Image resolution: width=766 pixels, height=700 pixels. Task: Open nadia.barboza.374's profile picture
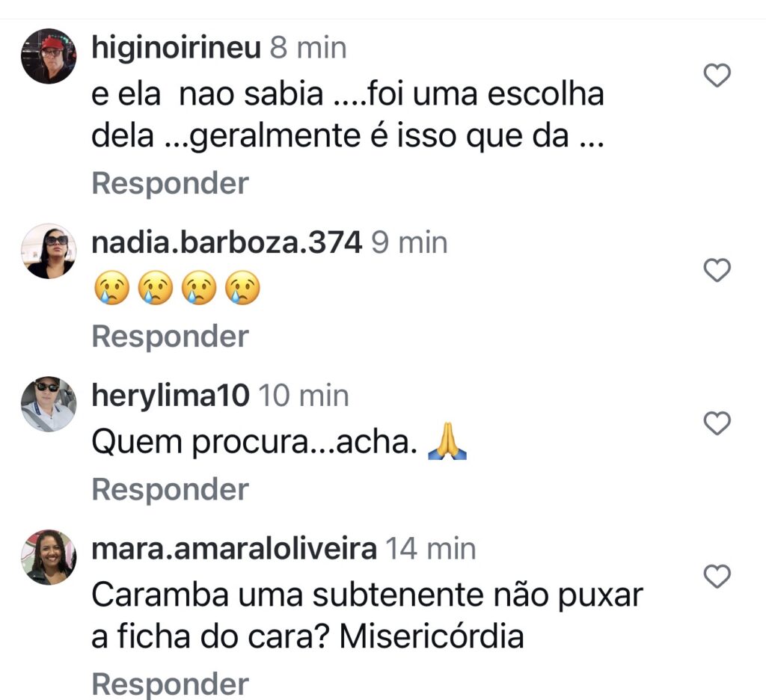[x=48, y=251]
